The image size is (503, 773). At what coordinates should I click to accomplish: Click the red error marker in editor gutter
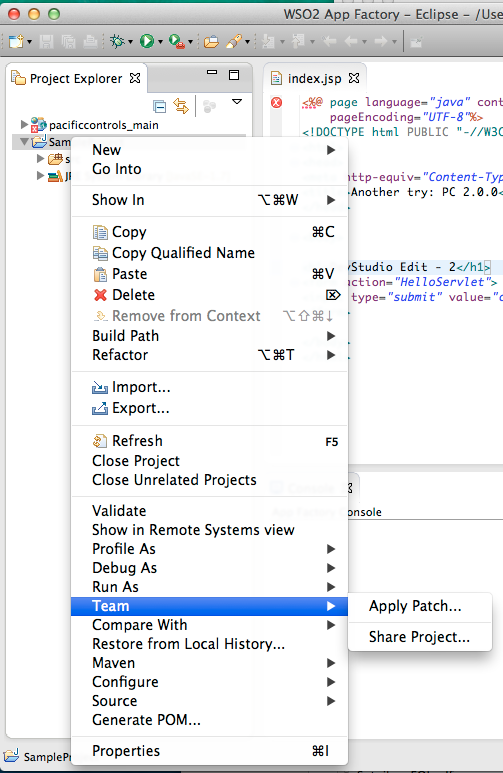(277, 103)
